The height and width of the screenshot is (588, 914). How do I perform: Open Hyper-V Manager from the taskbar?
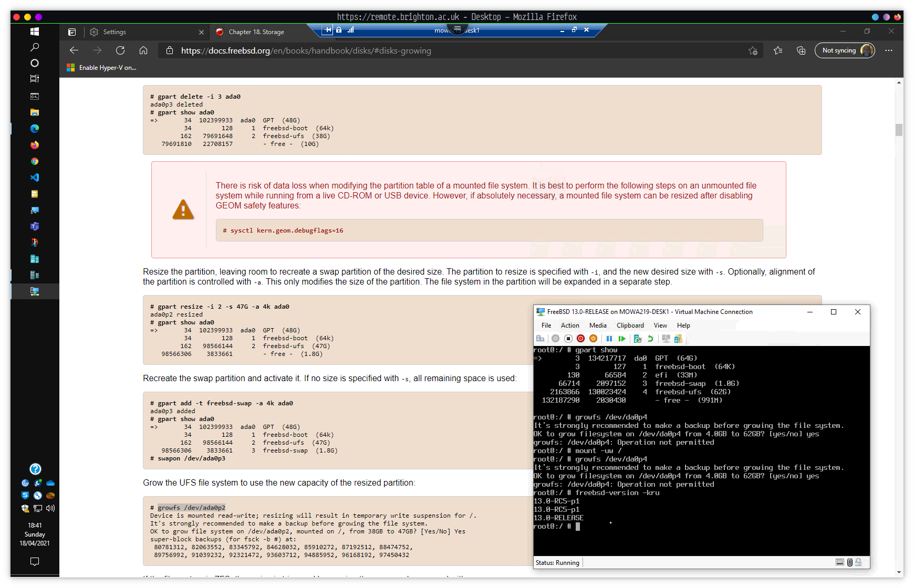click(35, 275)
